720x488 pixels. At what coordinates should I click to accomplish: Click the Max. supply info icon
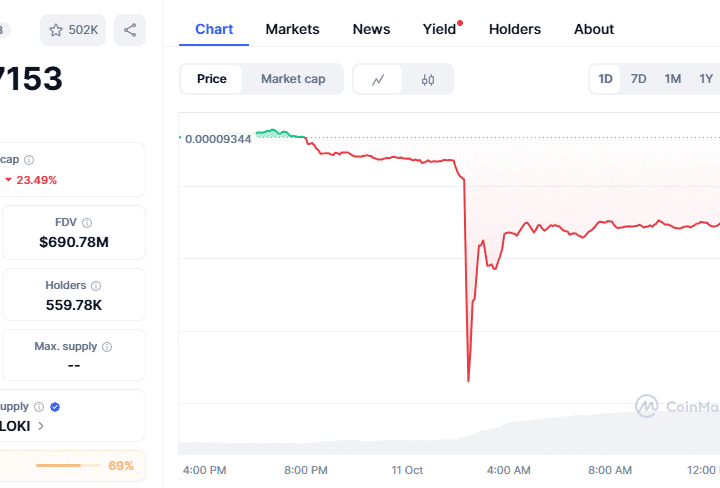point(107,347)
